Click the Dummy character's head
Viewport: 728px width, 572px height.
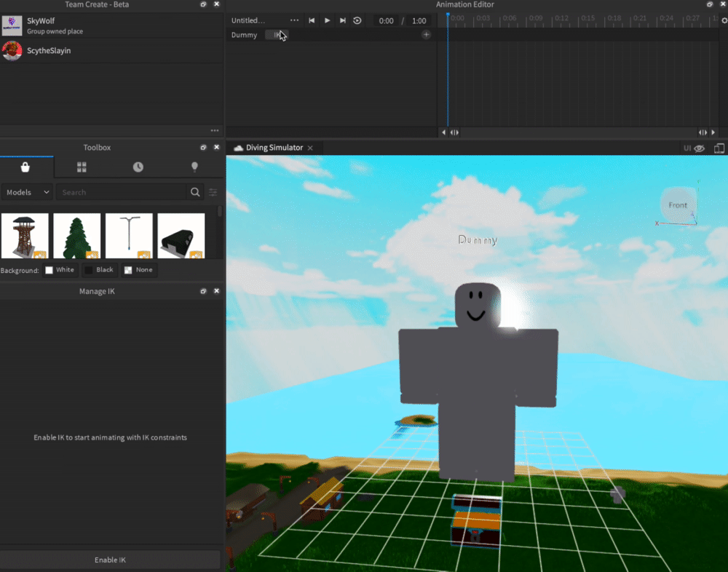click(478, 306)
